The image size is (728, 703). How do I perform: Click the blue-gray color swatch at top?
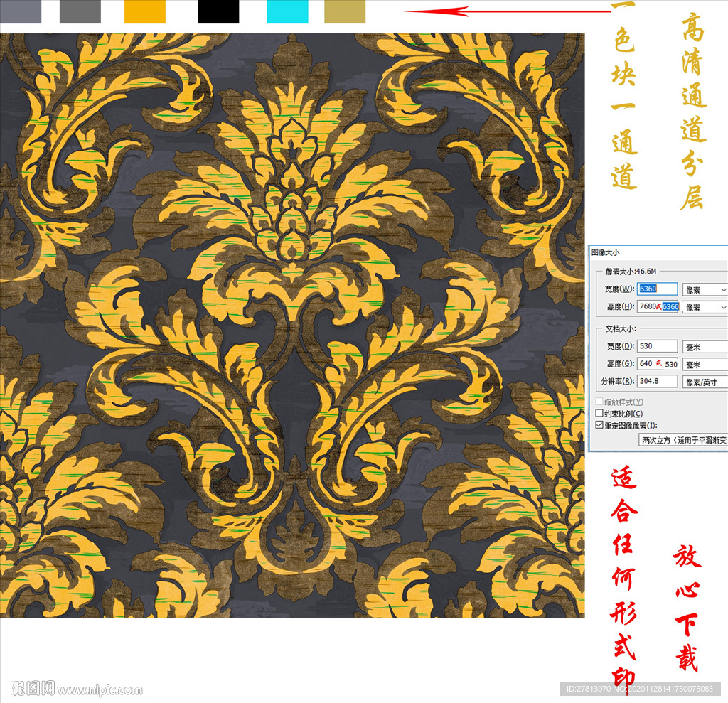[21, 11]
